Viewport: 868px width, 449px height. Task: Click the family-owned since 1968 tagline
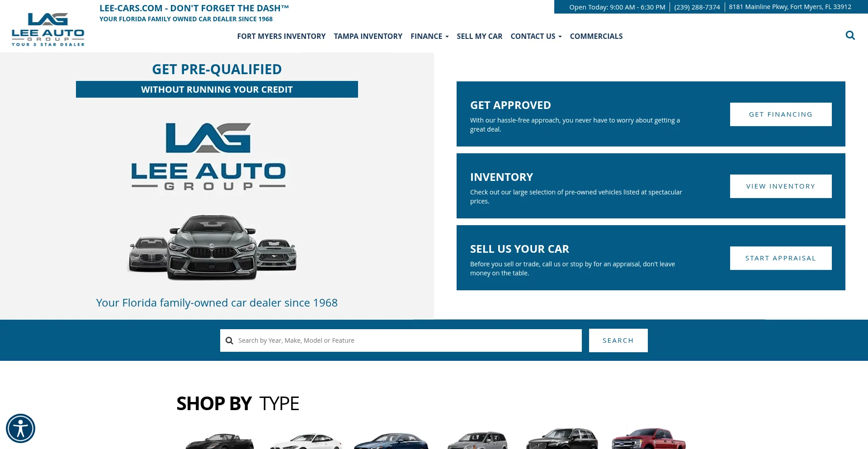[x=217, y=302]
